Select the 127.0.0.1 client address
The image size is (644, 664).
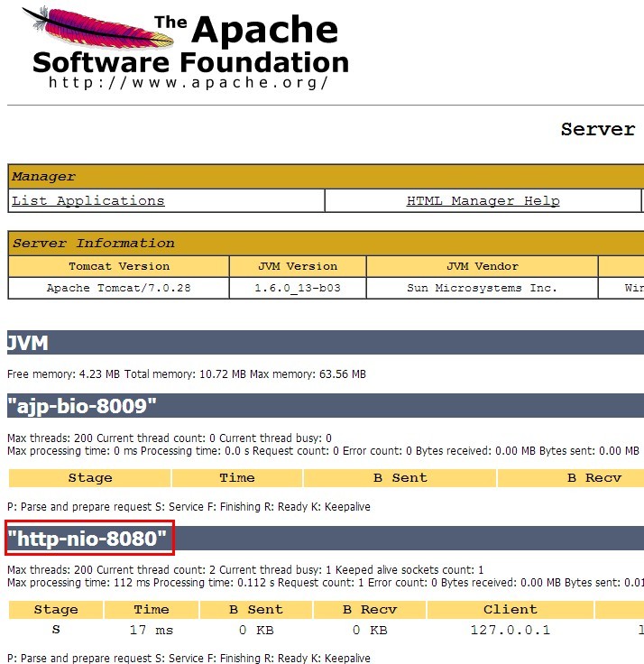tap(511, 630)
